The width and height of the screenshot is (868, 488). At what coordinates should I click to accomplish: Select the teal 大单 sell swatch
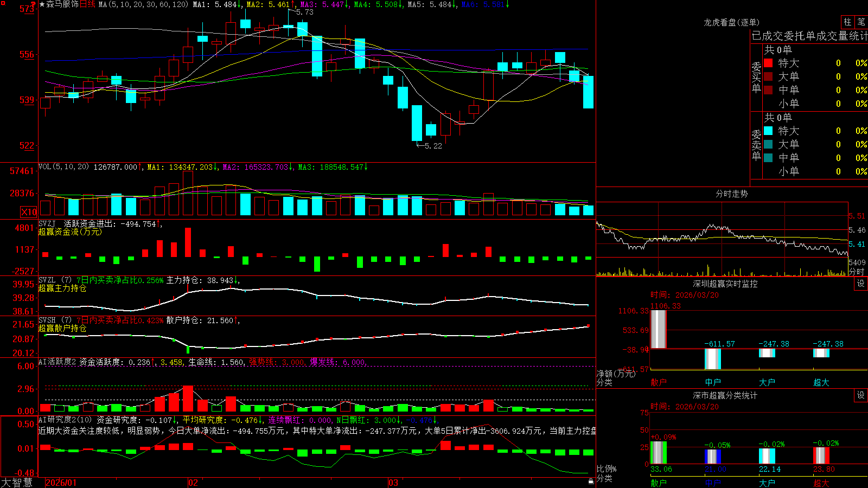pyautogui.click(x=768, y=144)
